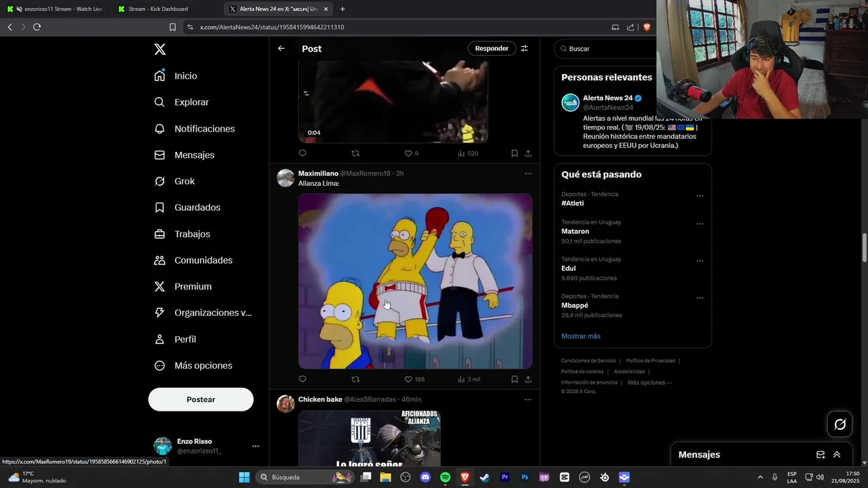Open Maximiliano's profile avatar

point(285,178)
